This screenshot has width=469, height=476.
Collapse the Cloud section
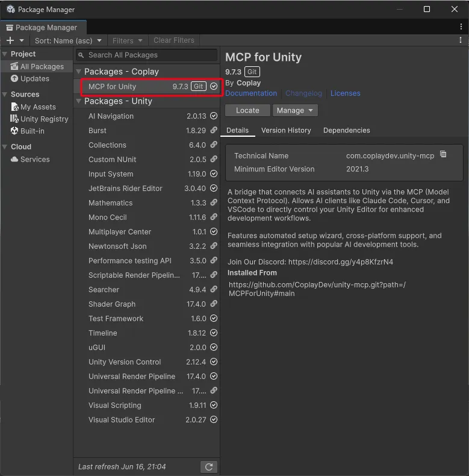[x=5, y=147]
